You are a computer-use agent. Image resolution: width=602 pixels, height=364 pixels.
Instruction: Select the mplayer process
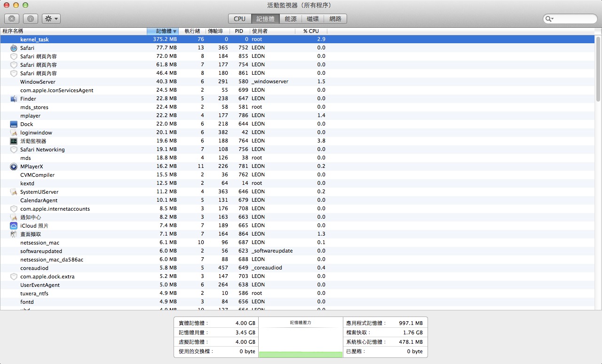coord(298,116)
